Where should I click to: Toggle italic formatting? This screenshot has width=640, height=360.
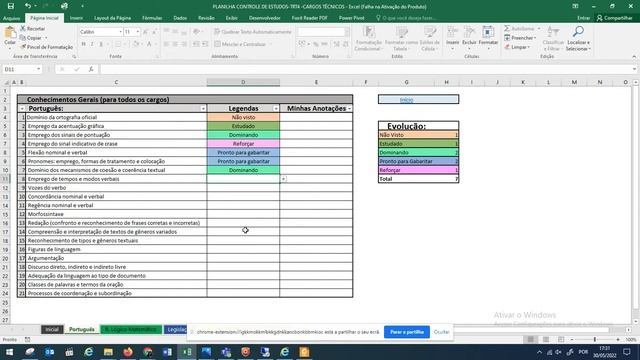click(x=92, y=44)
